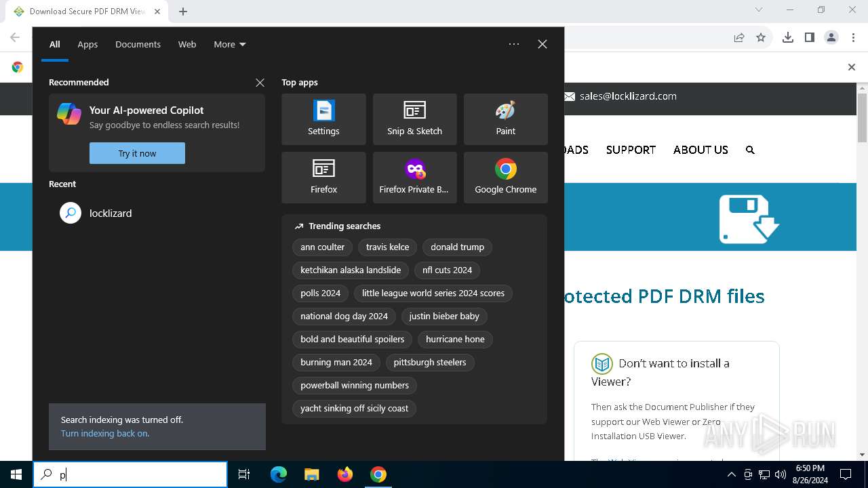Search ketchikan alaska landslide
Image resolution: width=868 pixels, height=488 pixels.
[x=351, y=270]
